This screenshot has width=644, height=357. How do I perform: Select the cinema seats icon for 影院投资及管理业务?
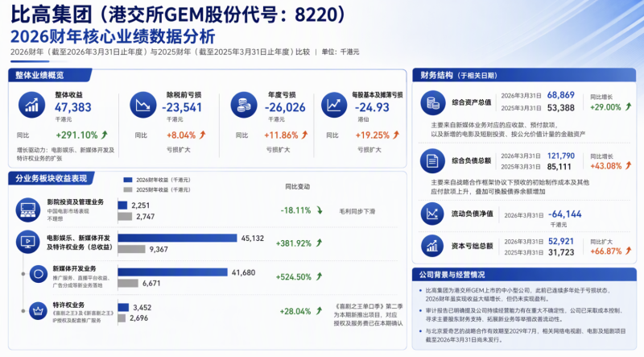click(x=28, y=210)
